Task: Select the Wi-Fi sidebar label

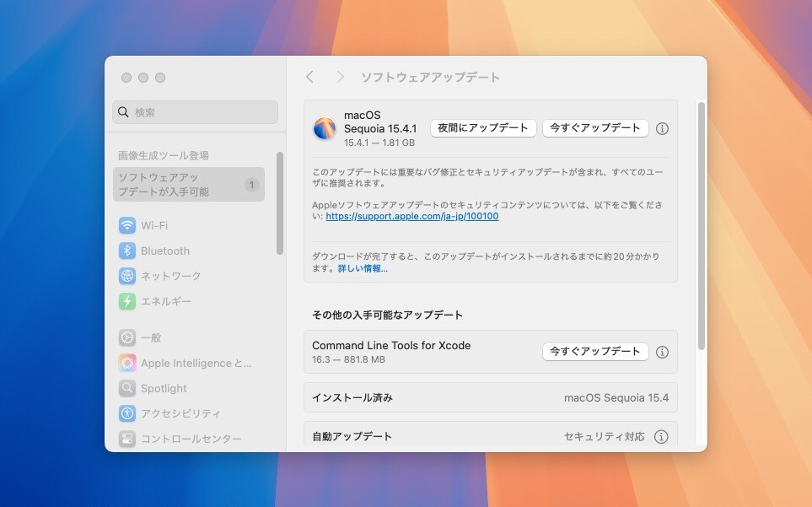Action: (x=154, y=225)
